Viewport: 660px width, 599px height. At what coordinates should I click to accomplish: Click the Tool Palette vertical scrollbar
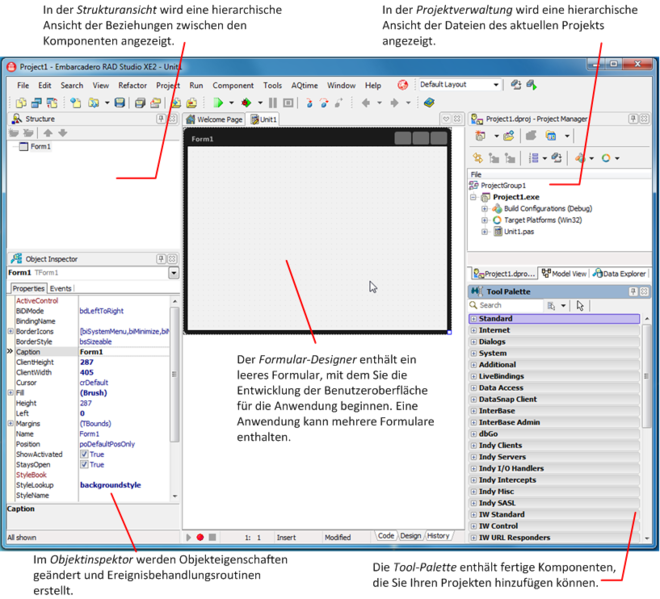coord(647,376)
